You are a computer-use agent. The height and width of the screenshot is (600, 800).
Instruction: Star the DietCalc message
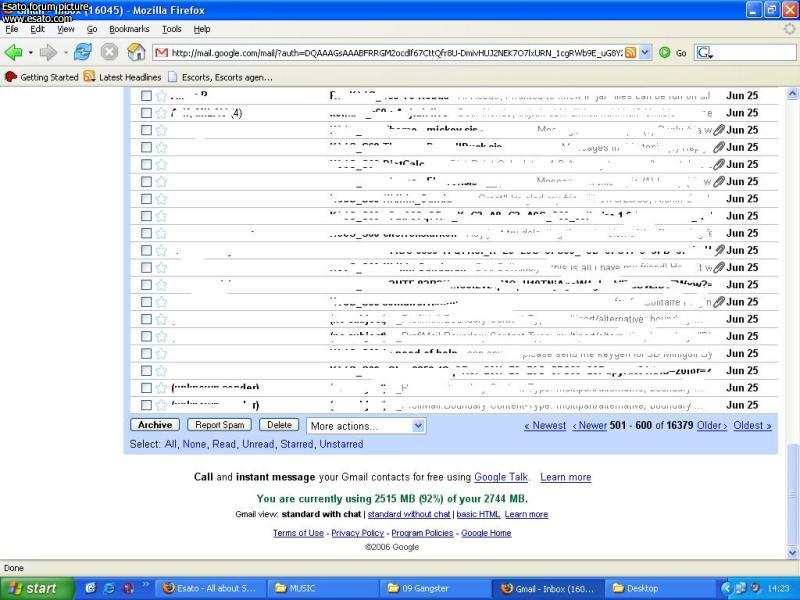(161, 164)
